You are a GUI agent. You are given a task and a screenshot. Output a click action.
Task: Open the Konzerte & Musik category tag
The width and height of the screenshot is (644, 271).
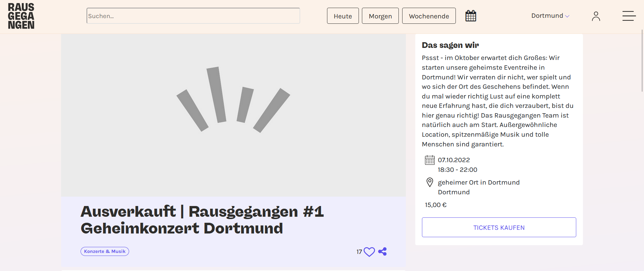click(105, 252)
